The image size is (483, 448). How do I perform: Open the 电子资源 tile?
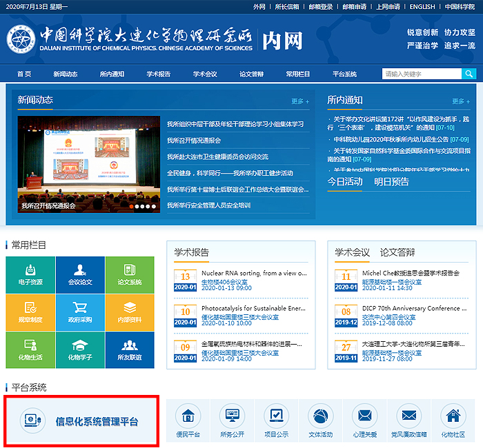tap(30, 274)
